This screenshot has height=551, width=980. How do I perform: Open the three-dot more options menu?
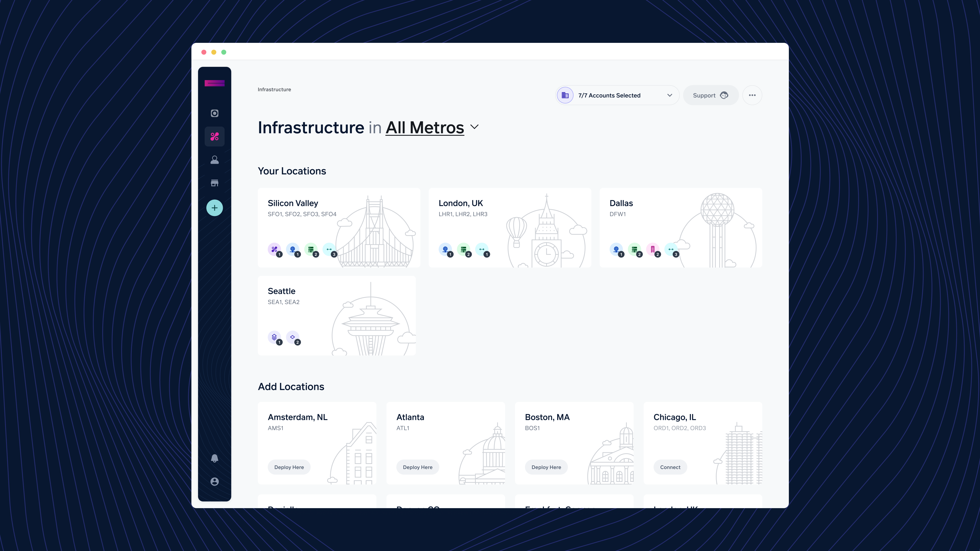coord(752,95)
